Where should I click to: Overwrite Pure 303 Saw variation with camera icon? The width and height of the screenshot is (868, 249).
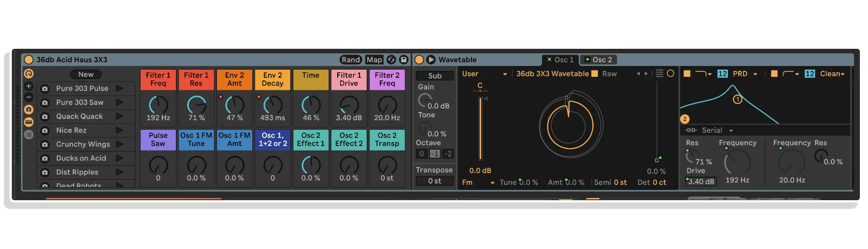[x=45, y=103]
